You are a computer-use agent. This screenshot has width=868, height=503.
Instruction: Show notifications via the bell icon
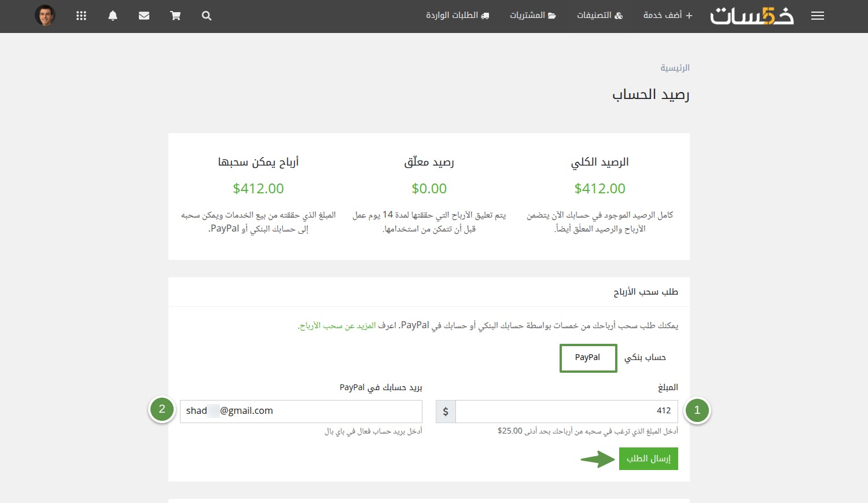(113, 16)
